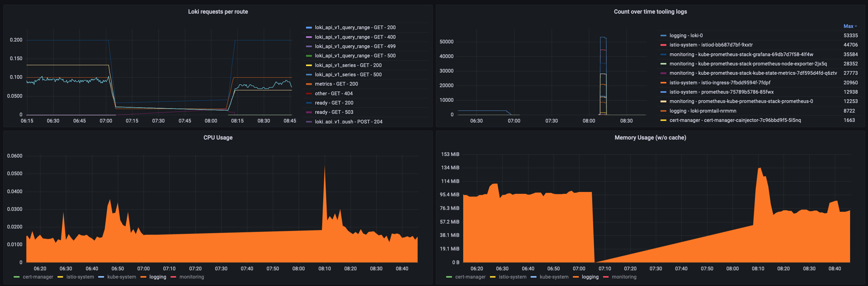Toggle logging in Memory Usage legend
This screenshot has height=286, width=868.
pos(590,277)
